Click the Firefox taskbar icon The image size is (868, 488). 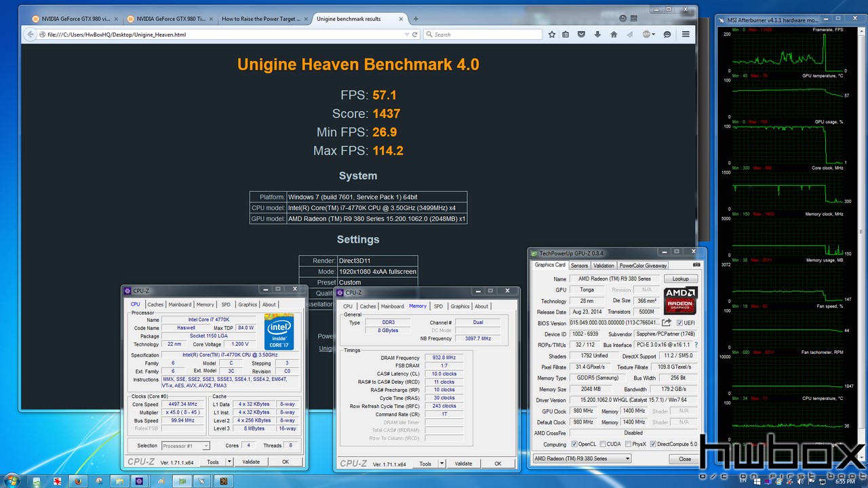point(78,481)
